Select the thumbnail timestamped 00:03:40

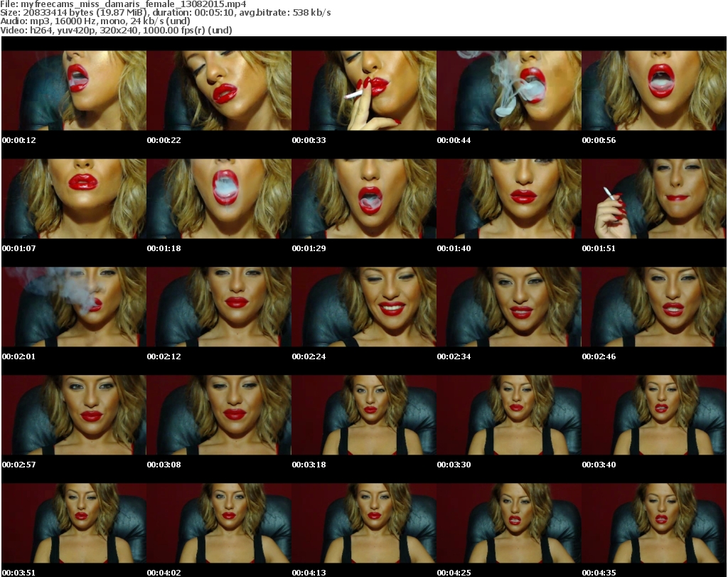point(654,415)
